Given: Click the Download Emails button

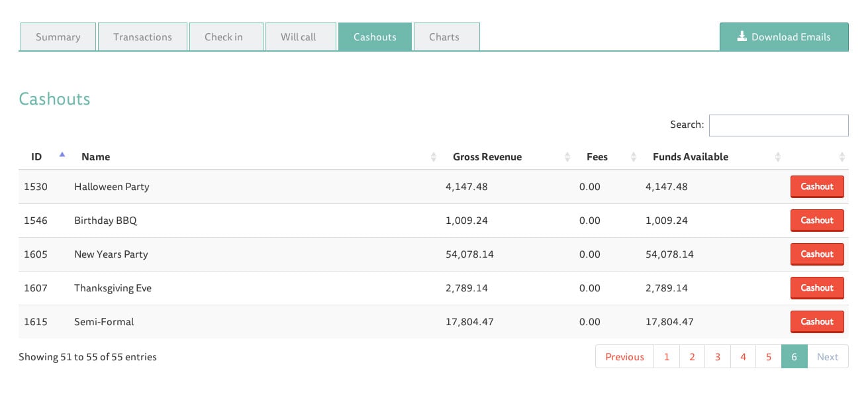Looking at the screenshot, I should [x=784, y=37].
